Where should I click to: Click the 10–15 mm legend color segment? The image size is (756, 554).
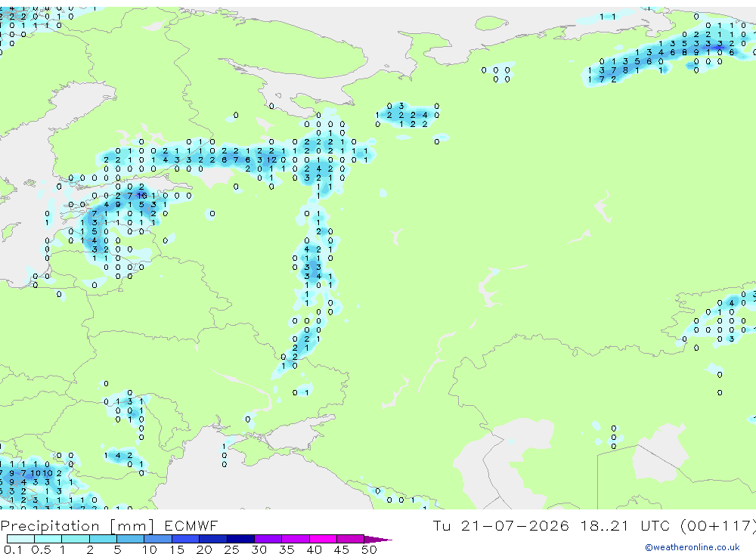point(158,539)
